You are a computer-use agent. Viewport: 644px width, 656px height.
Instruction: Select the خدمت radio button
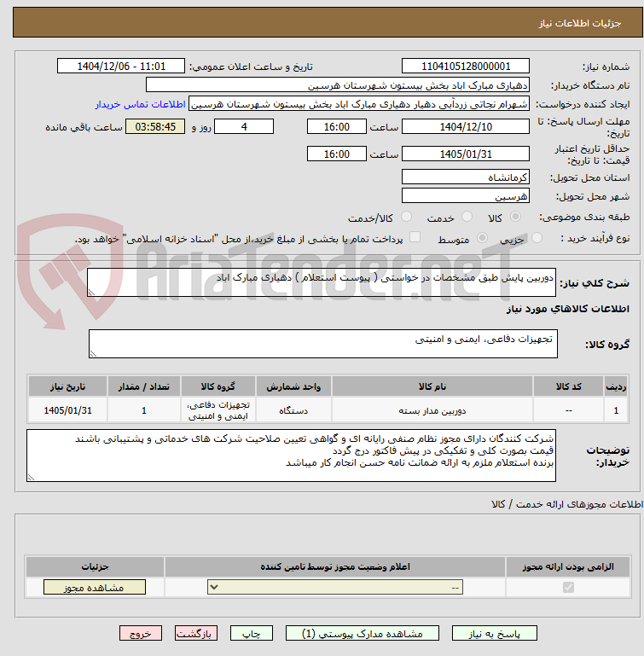point(467,217)
